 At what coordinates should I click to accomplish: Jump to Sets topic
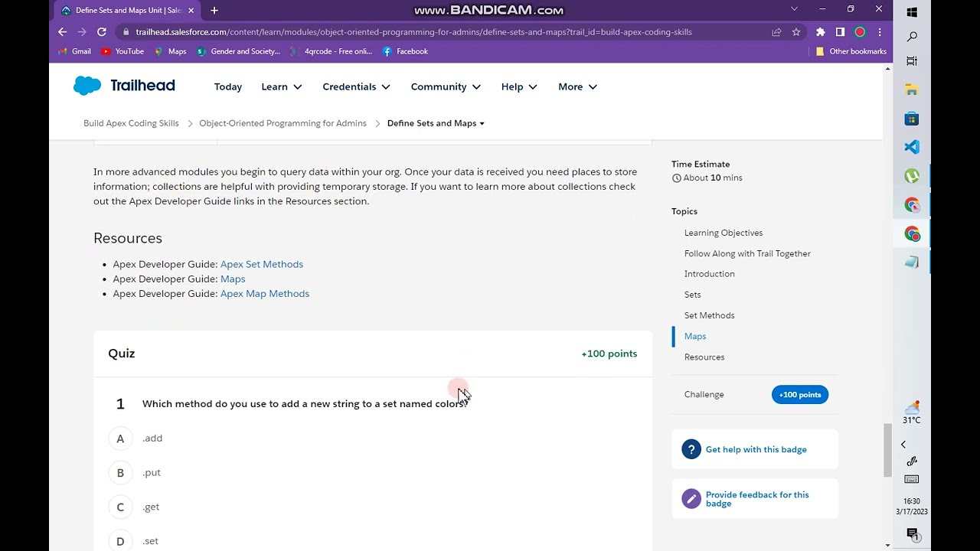pyautogui.click(x=692, y=295)
